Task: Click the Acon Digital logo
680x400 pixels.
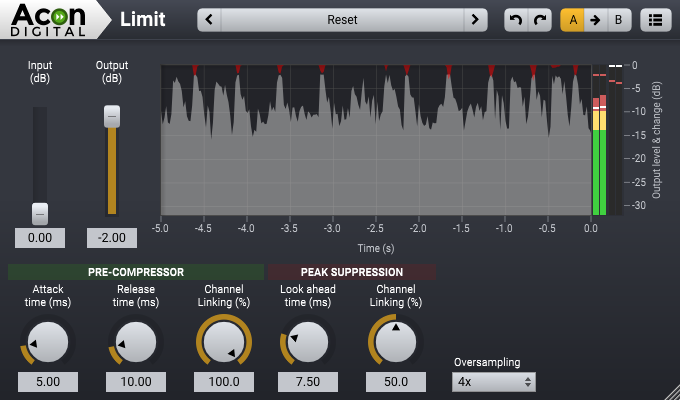Action: tap(50, 18)
